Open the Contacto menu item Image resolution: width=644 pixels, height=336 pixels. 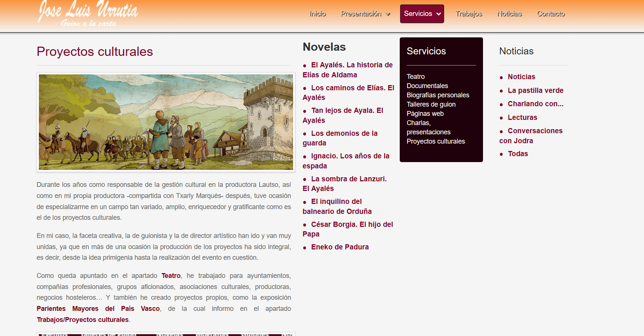[551, 14]
